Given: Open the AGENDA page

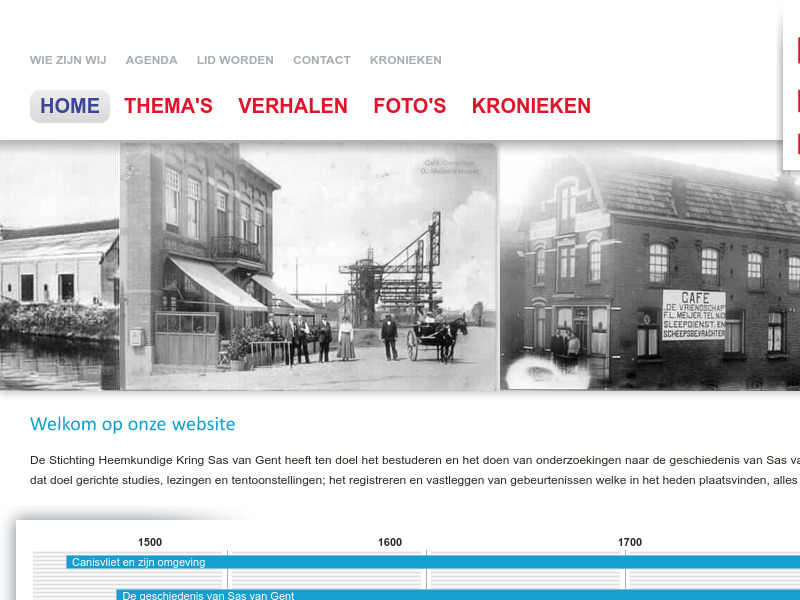Looking at the screenshot, I should (151, 59).
